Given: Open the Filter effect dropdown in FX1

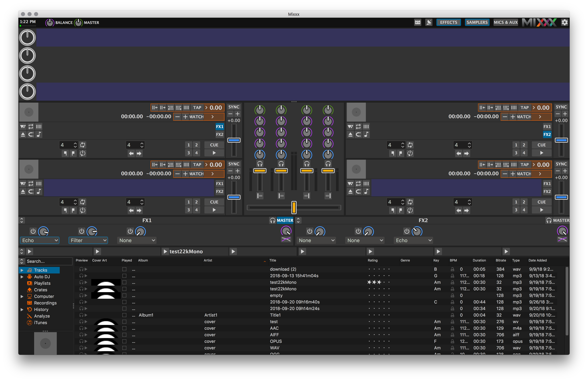Looking at the screenshot, I should (88, 240).
